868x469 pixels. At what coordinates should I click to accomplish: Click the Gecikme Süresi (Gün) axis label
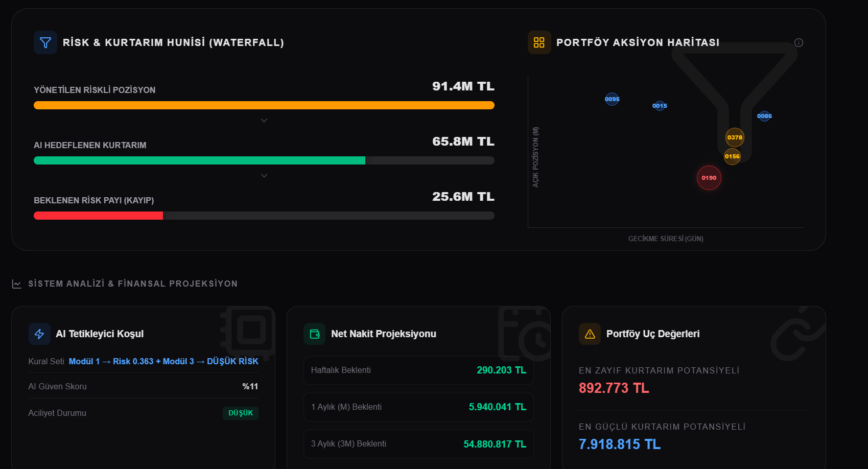[666, 239]
